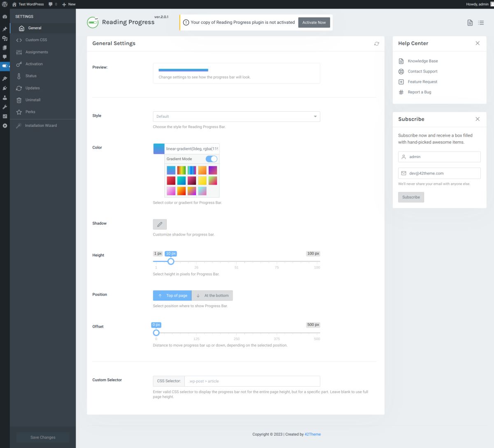The image size is (494, 448).
Task: Open Tools via the wrench icon
Action: [x=5, y=107]
